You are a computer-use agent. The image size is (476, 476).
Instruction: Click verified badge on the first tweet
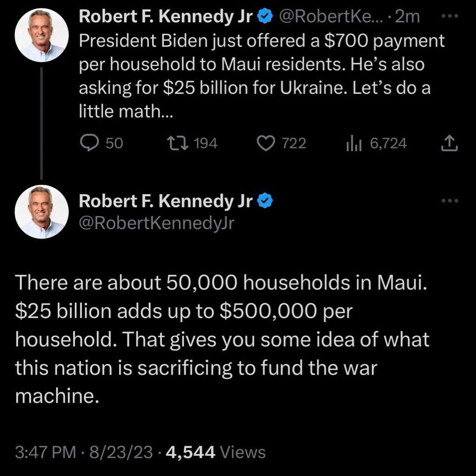pyautogui.click(x=264, y=17)
